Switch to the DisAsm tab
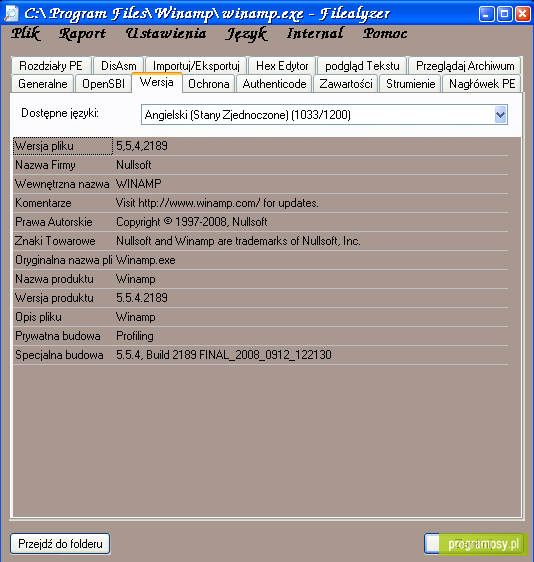Viewport: 534px width, 562px height. tap(119, 66)
